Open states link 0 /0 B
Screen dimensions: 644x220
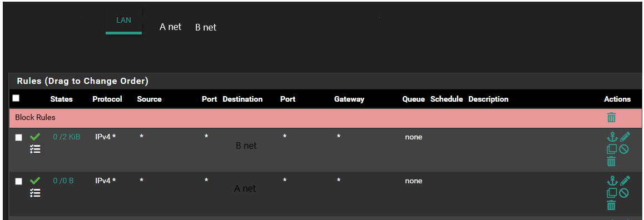(x=63, y=181)
